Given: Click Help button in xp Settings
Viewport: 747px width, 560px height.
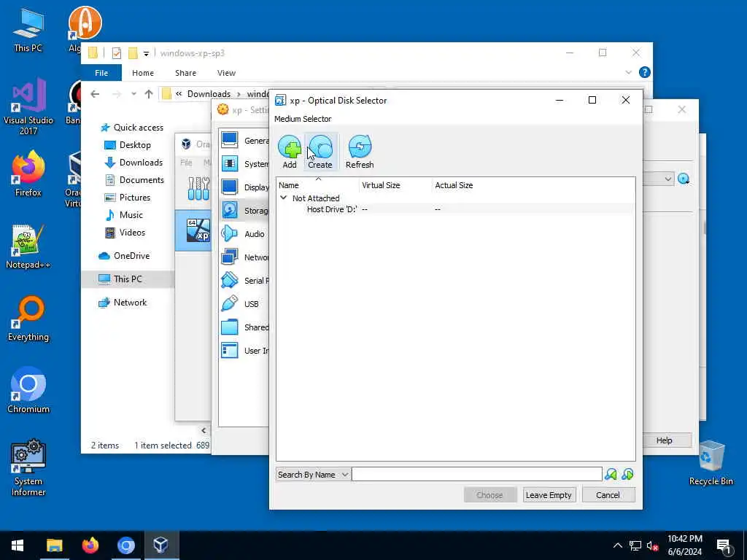Looking at the screenshot, I should [x=667, y=440].
